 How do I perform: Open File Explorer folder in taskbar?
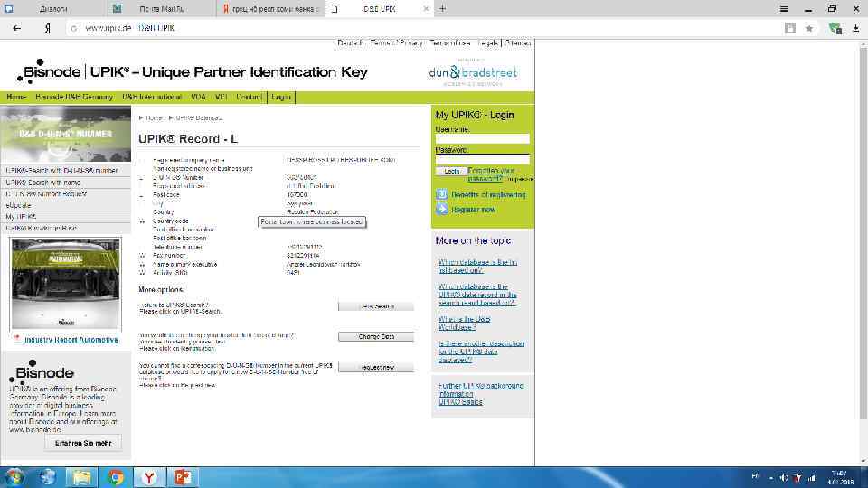[81, 477]
